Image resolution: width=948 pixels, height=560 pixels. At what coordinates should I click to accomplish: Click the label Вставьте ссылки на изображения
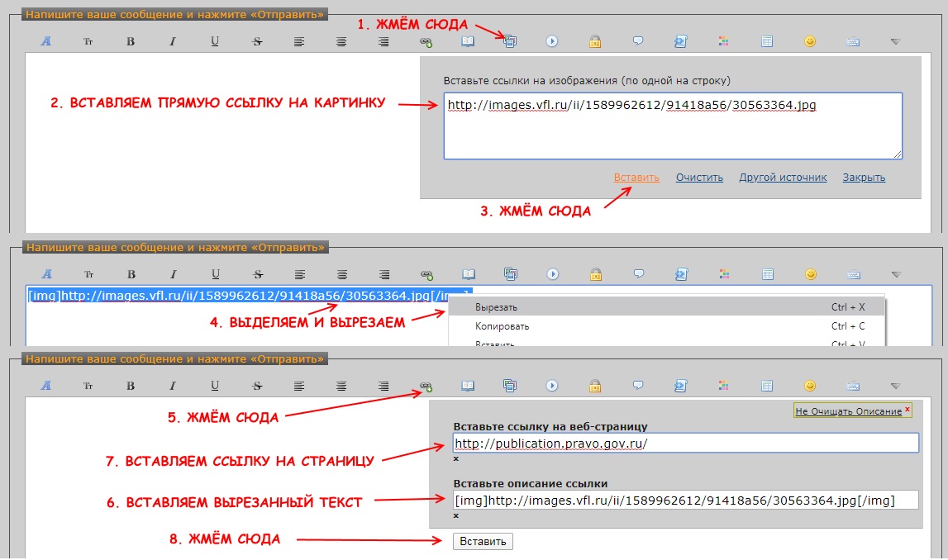(587, 80)
